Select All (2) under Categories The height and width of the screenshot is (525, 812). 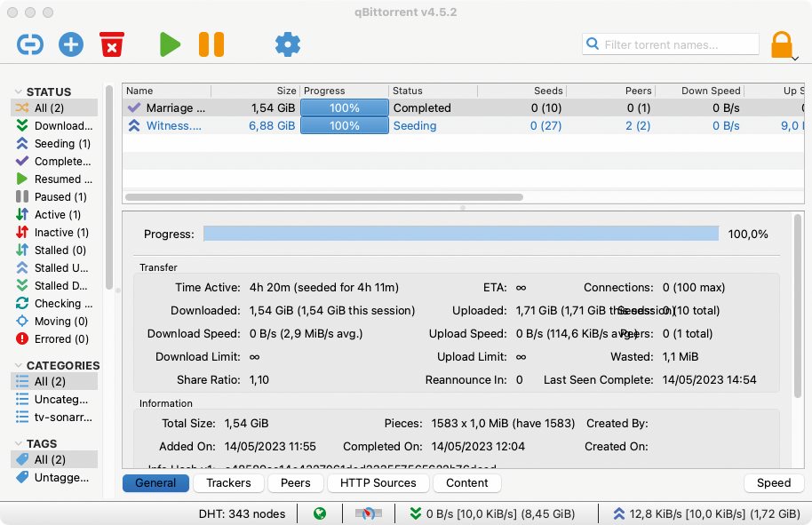54,382
